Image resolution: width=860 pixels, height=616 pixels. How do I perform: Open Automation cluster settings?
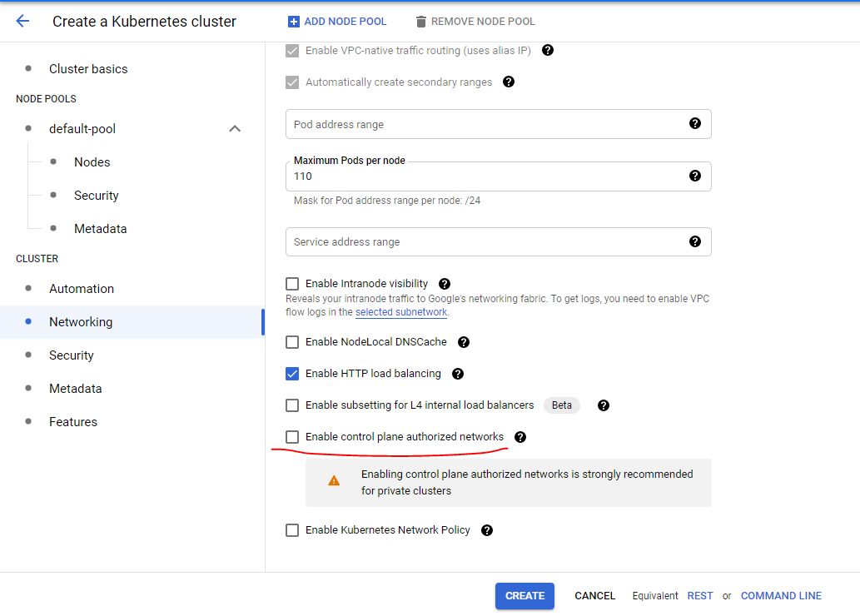82,289
